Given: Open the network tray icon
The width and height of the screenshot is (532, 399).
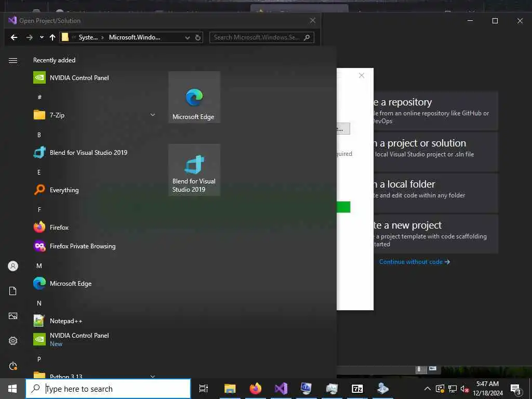Looking at the screenshot, I should pos(453,389).
